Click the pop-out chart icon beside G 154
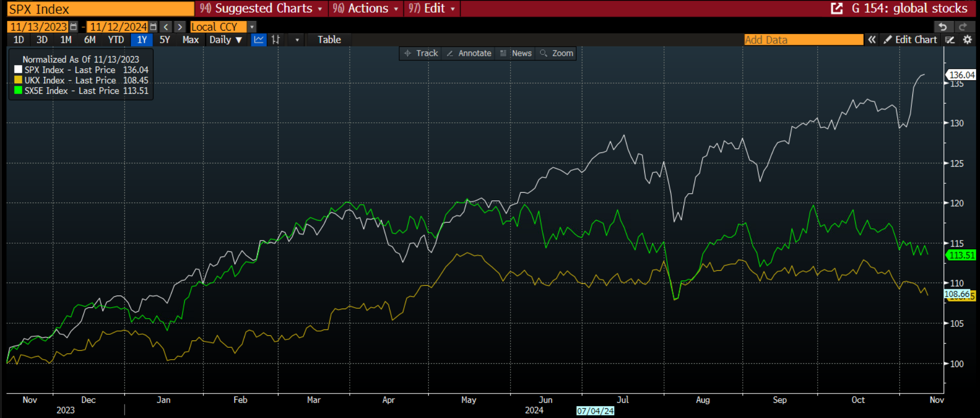Screen dimensions: 980x418 coord(836,8)
